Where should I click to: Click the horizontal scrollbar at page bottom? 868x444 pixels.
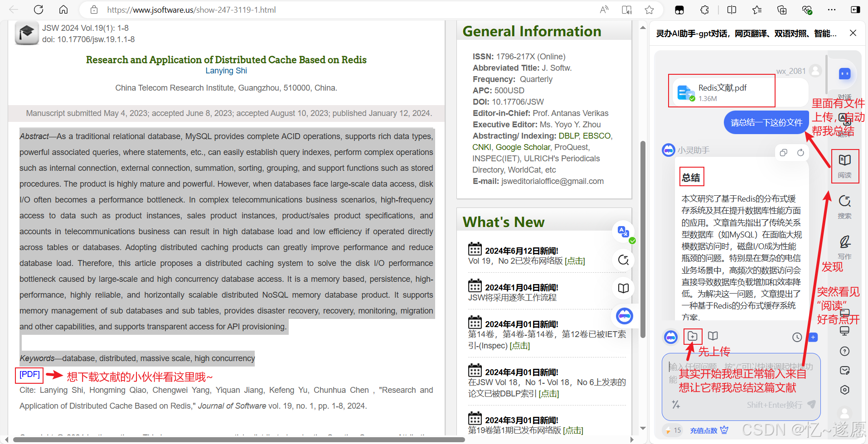pyautogui.click(x=239, y=439)
